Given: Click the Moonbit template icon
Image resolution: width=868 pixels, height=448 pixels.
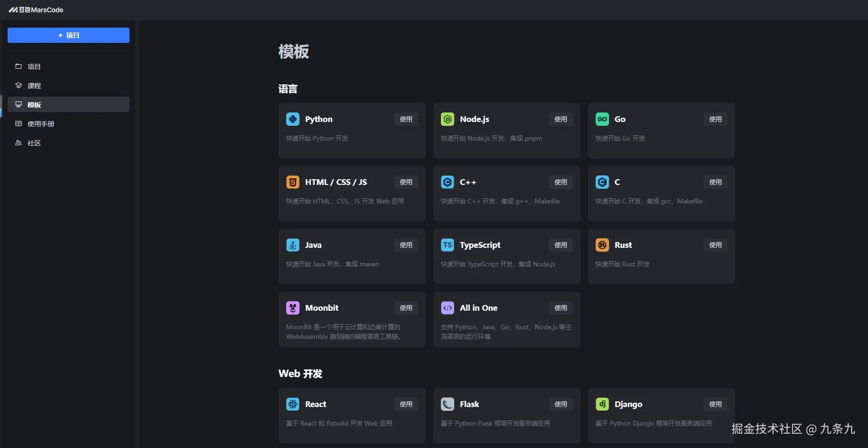Looking at the screenshot, I should tap(293, 308).
